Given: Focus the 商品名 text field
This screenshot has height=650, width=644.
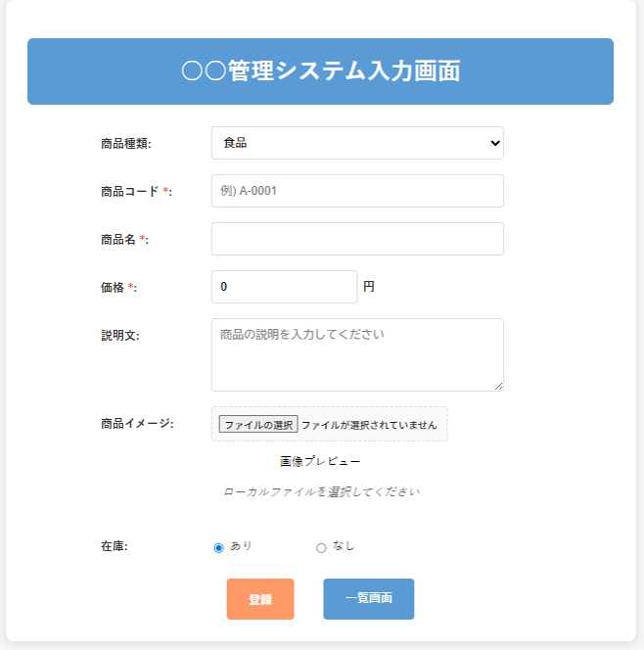Looking at the screenshot, I should point(357,239).
